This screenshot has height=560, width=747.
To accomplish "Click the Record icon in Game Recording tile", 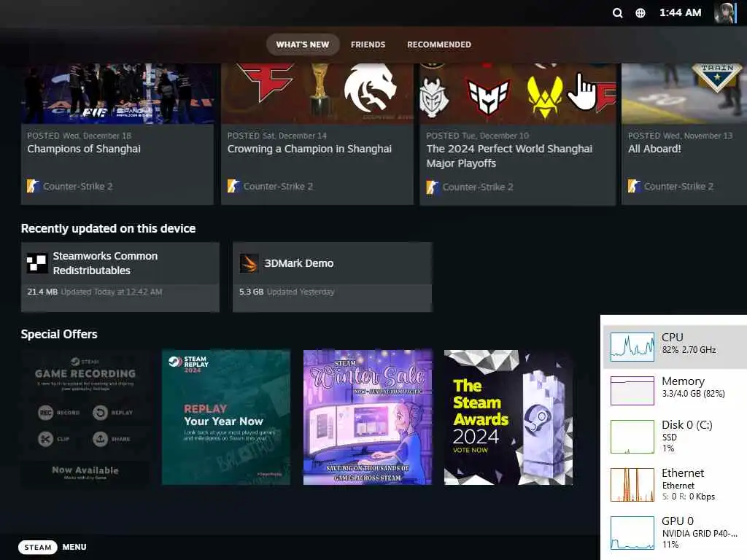I will pyautogui.click(x=46, y=413).
